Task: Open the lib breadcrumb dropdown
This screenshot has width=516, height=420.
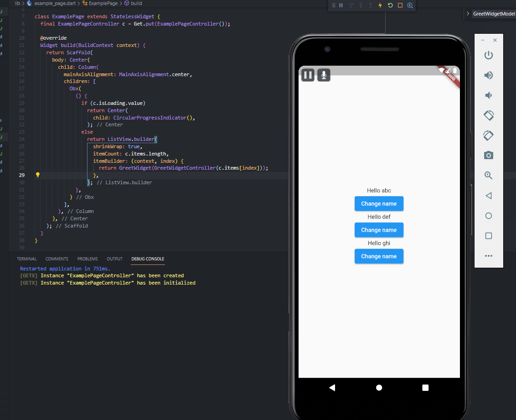Action: point(17,2)
